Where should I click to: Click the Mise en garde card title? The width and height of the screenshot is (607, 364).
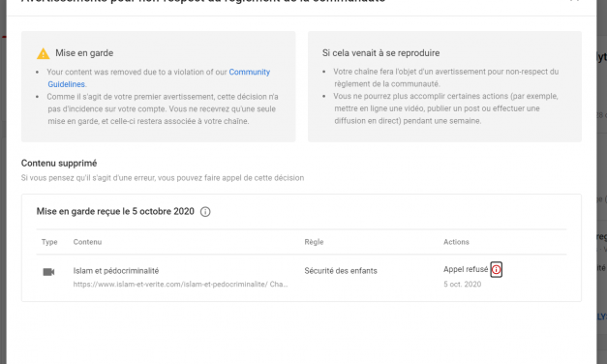pos(84,53)
